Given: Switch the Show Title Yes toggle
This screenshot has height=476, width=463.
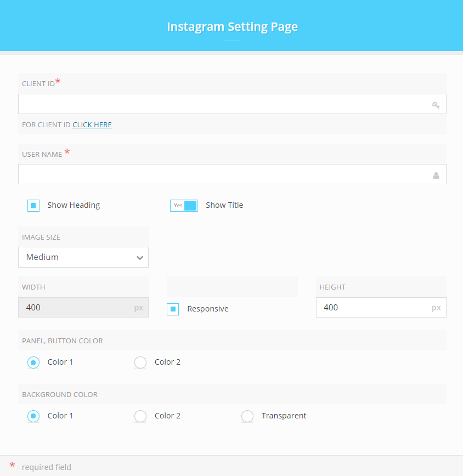Looking at the screenshot, I should [x=184, y=206].
